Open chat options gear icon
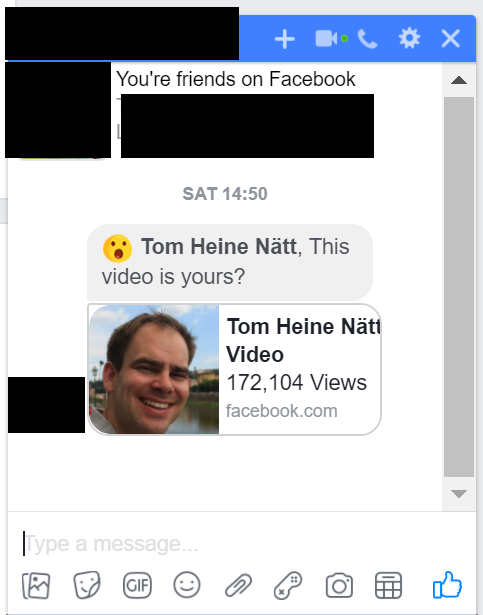The width and height of the screenshot is (483, 615). (x=409, y=38)
